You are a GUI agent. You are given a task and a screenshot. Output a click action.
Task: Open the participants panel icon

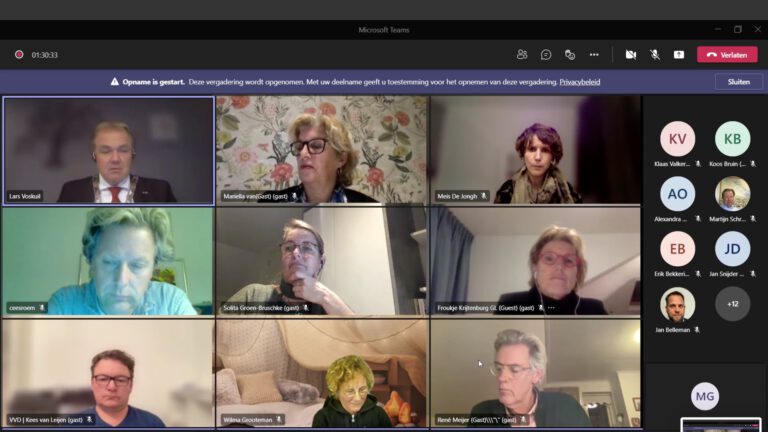click(x=522, y=54)
